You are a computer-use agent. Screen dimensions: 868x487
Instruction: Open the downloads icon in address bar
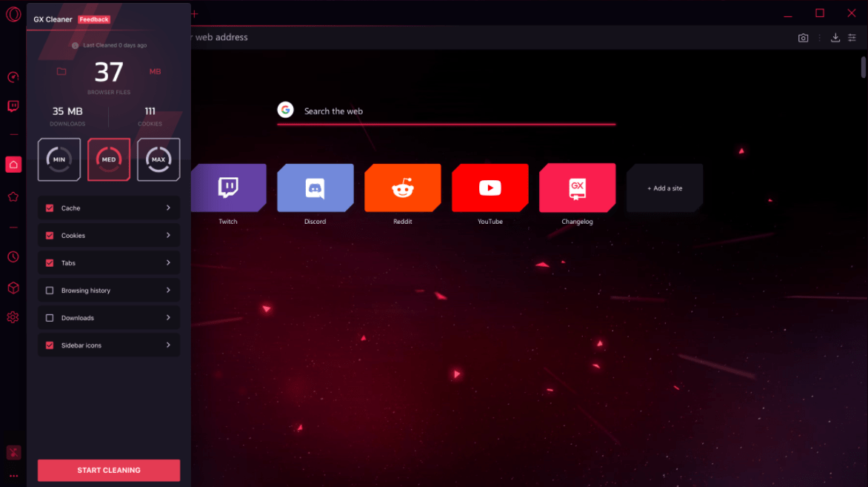835,38
